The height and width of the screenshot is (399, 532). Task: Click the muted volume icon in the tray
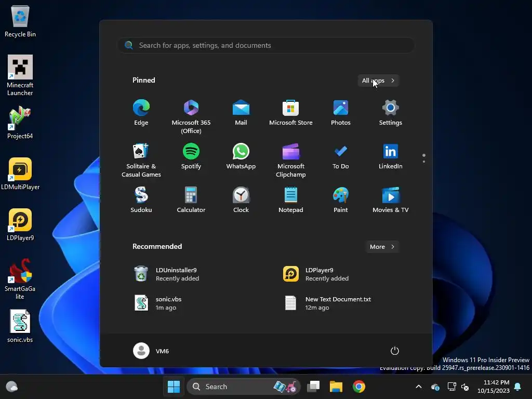pyautogui.click(x=465, y=387)
